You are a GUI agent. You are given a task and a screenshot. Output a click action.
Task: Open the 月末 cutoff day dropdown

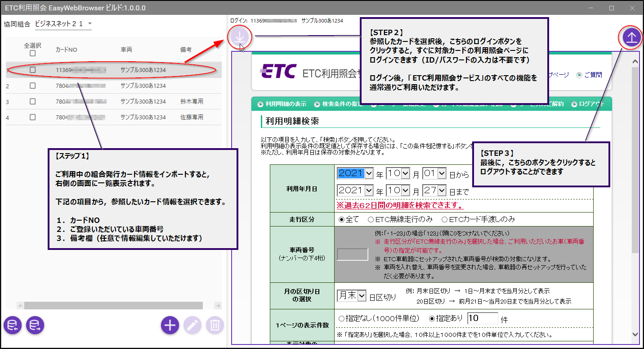pyautogui.click(x=352, y=295)
